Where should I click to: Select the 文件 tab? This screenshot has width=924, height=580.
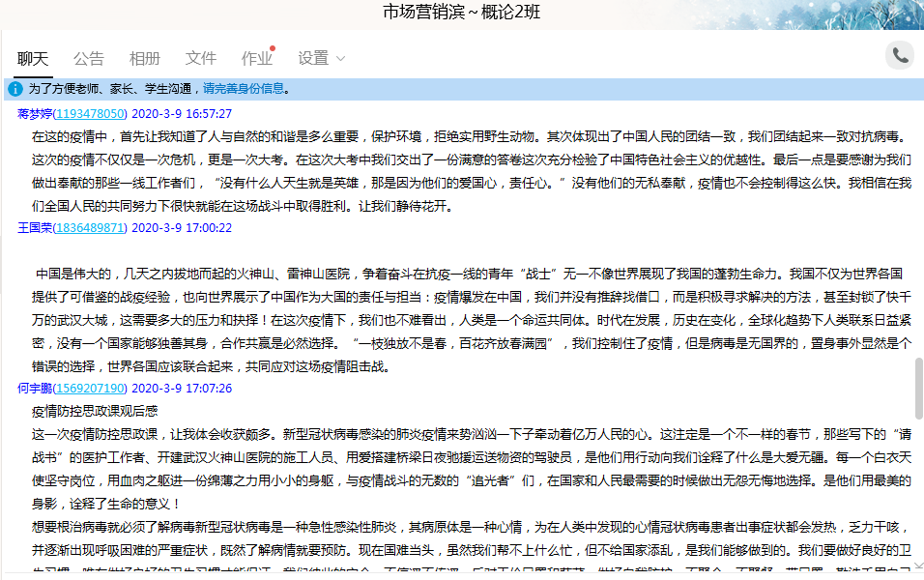(x=201, y=58)
